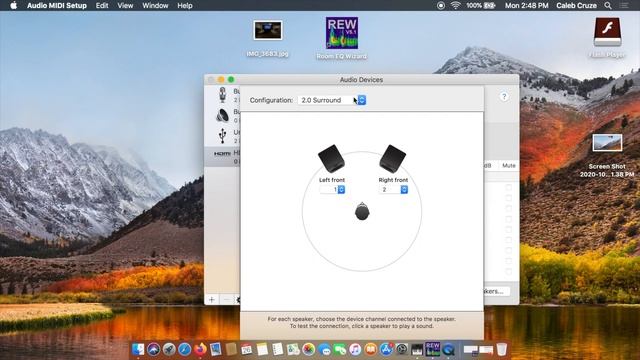The height and width of the screenshot is (360, 640).
Task: Open Launchpad from the Dock
Action: [x=169, y=349]
